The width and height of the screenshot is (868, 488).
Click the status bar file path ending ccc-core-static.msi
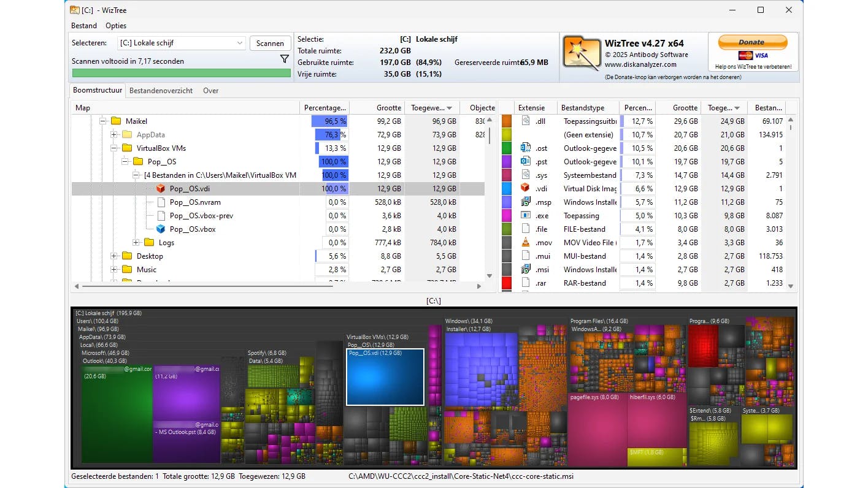tap(461, 476)
